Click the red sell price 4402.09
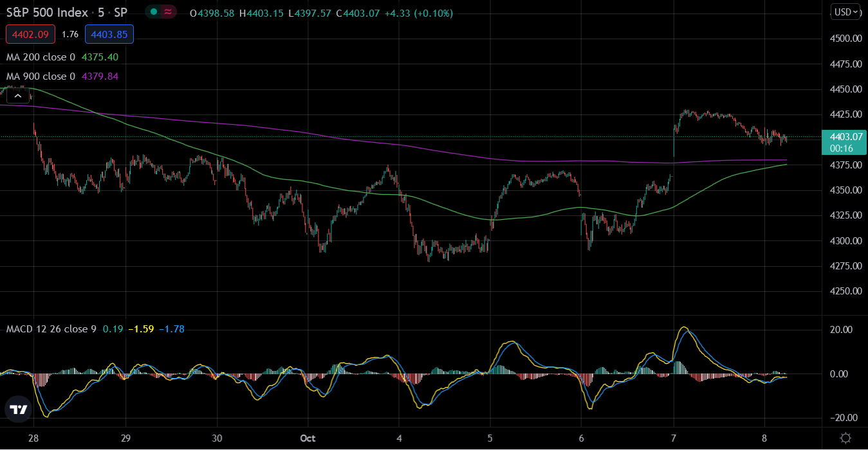The height and width of the screenshot is (450, 868). point(31,34)
